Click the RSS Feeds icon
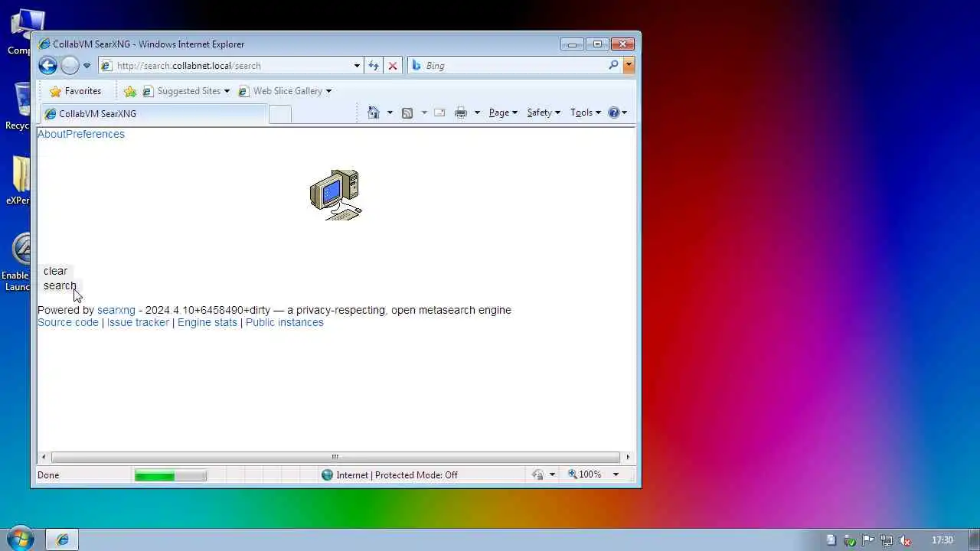This screenshot has height=551, width=980. pos(407,112)
